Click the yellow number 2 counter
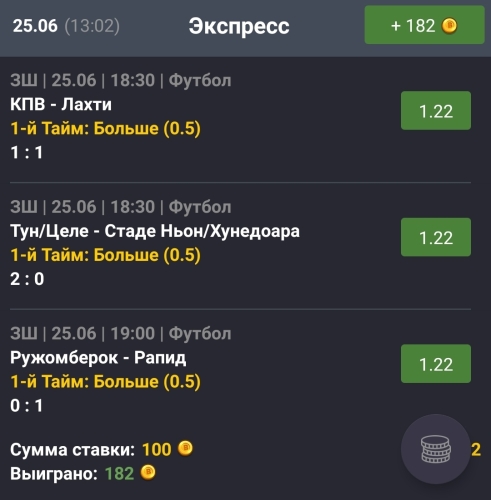 (x=476, y=450)
